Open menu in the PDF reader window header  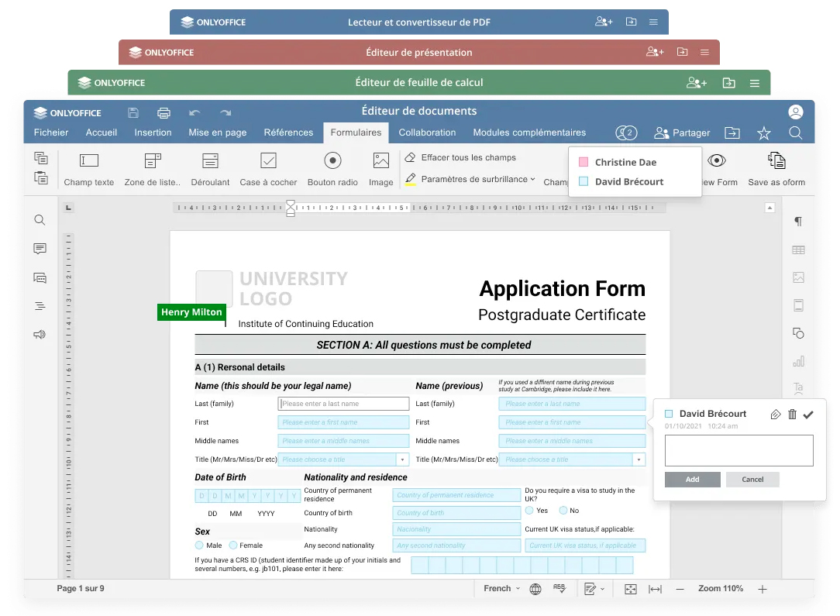[x=653, y=22]
